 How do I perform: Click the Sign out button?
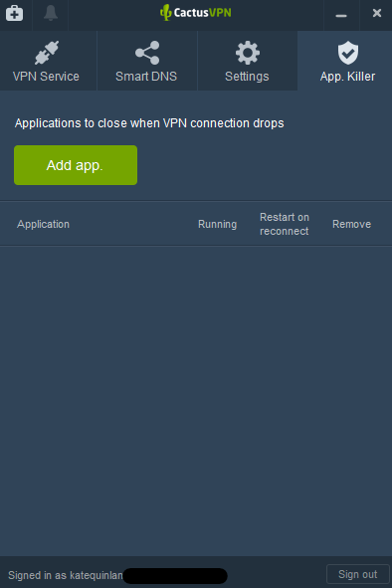[x=357, y=574]
